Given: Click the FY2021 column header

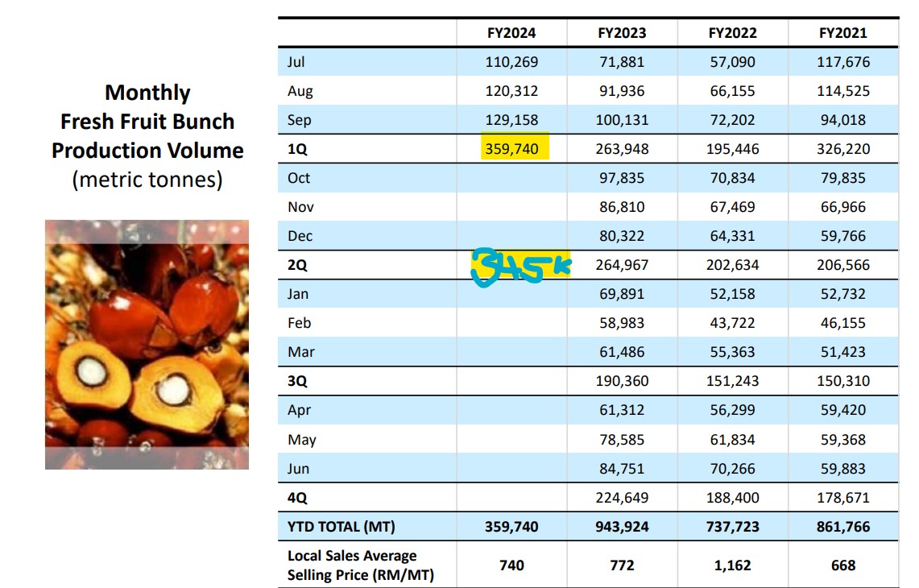Looking at the screenshot, I should coord(842,33).
